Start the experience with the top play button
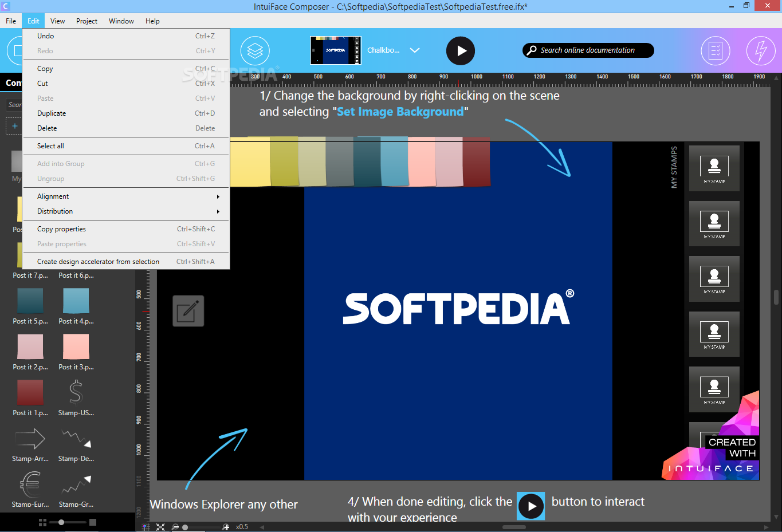 pos(461,51)
